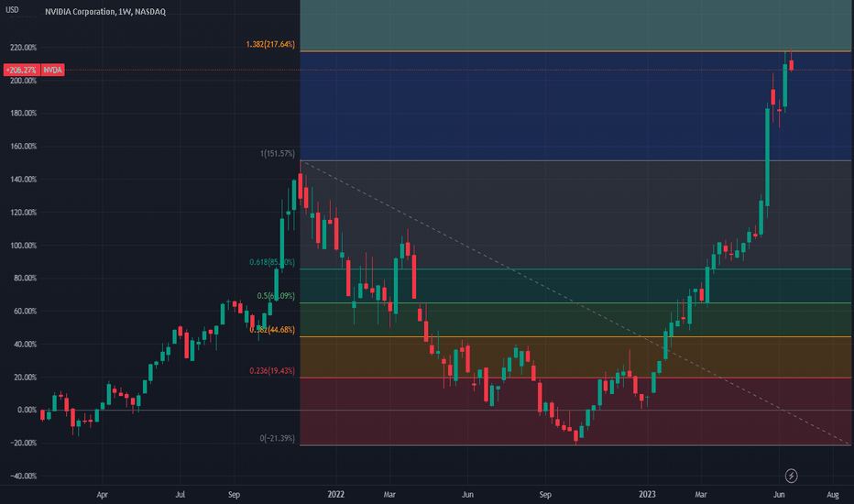Select the 0.236(19.43%) Fibonacci level label
854x504 pixels.
coord(272,370)
